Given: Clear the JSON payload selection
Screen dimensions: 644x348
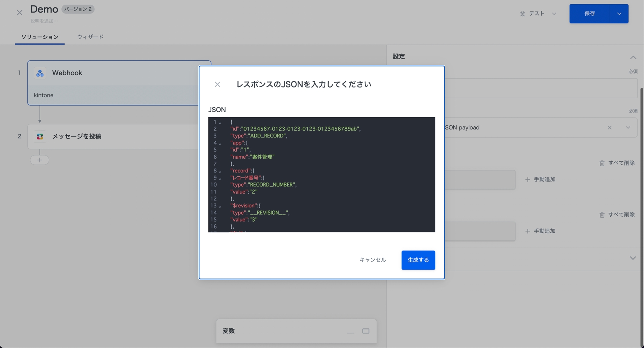Looking at the screenshot, I should (x=609, y=128).
